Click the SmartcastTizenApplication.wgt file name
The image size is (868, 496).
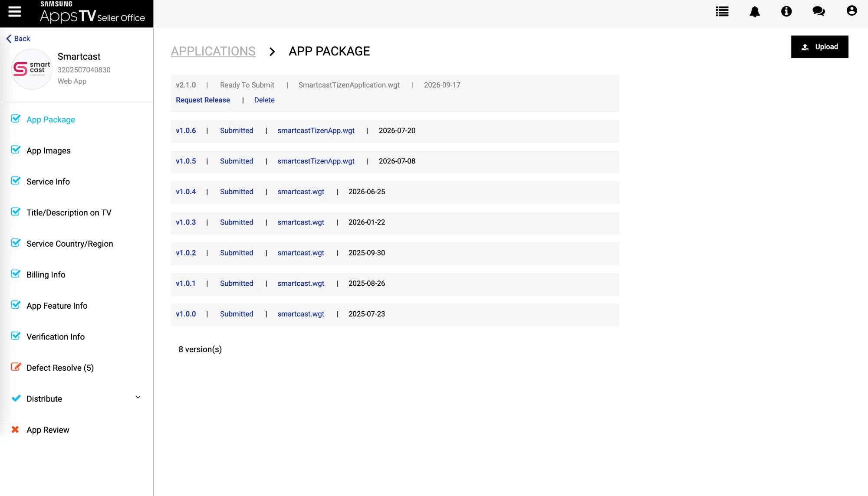[x=349, y=85]
